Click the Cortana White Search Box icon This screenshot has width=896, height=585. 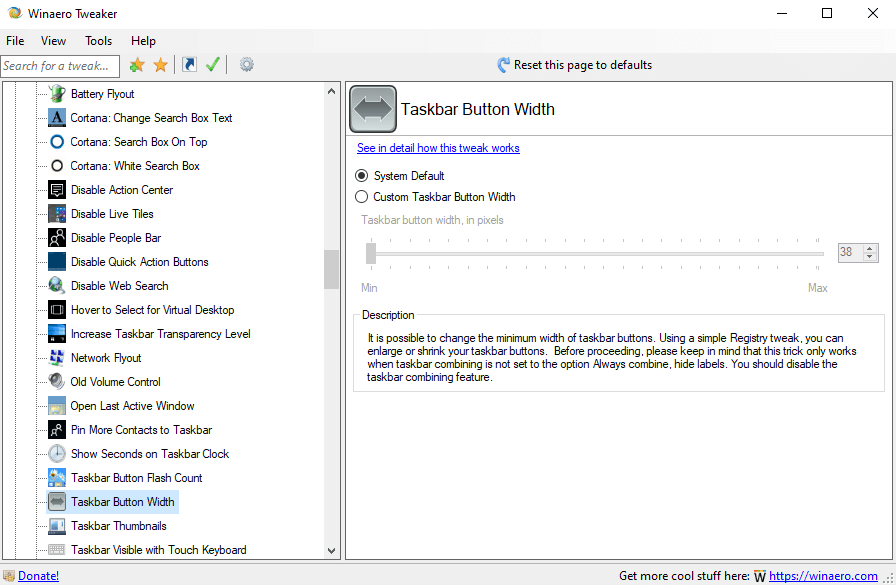pyautogui.click(x=57, y=166)
